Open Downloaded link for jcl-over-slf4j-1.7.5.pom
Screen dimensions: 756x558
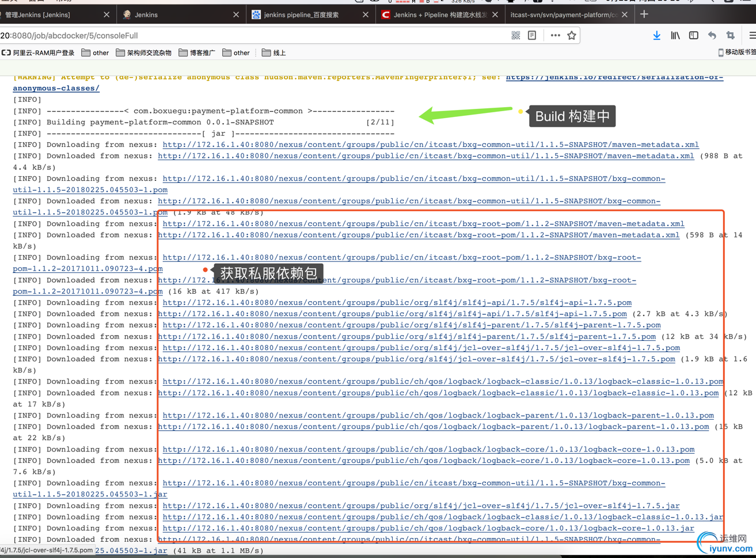coord(416,359)
